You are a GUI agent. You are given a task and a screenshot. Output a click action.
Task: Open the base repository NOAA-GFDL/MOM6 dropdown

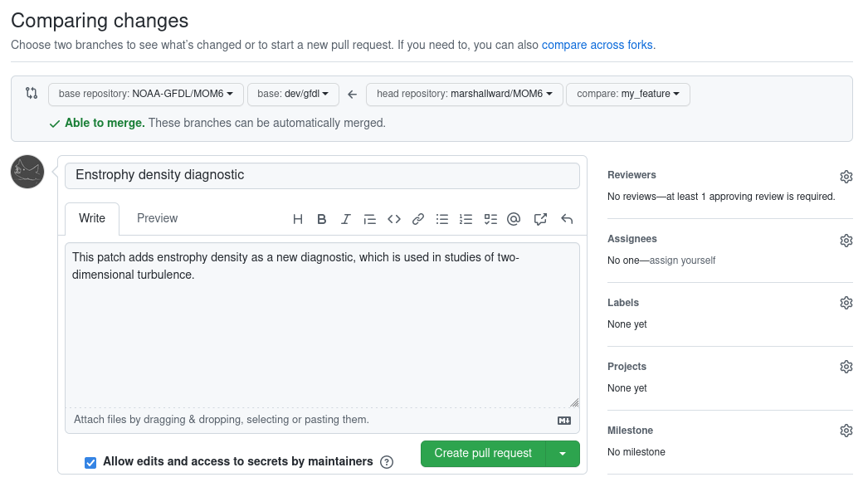(x=145, y=95)
